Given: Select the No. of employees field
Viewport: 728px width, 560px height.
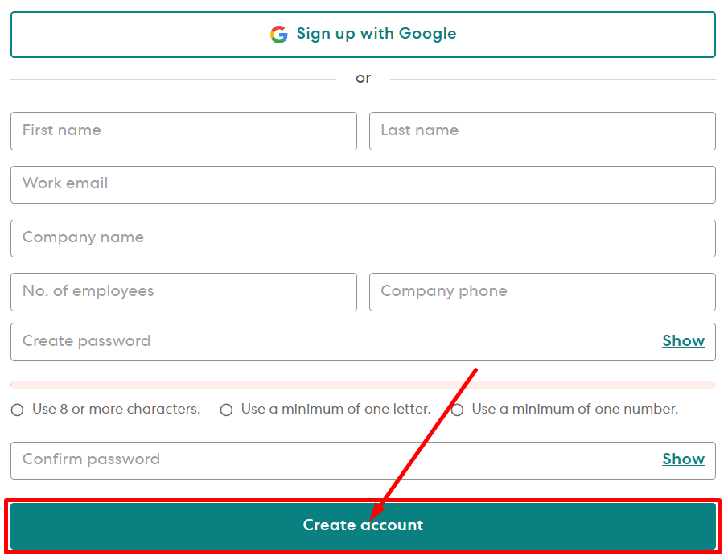Looking at the screenshot, I should (x=183, y=292).
